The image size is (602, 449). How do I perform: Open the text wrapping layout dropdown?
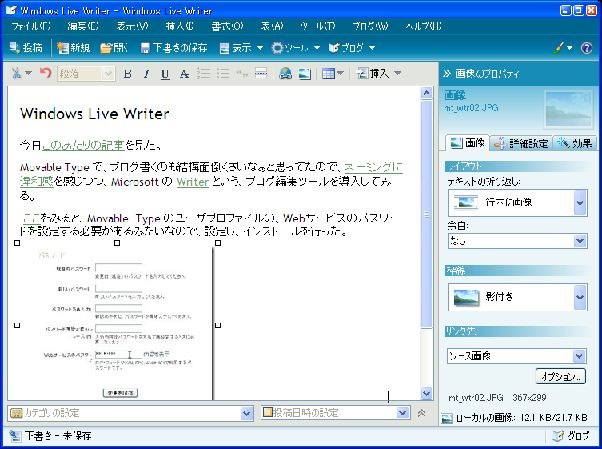[580, 203]
